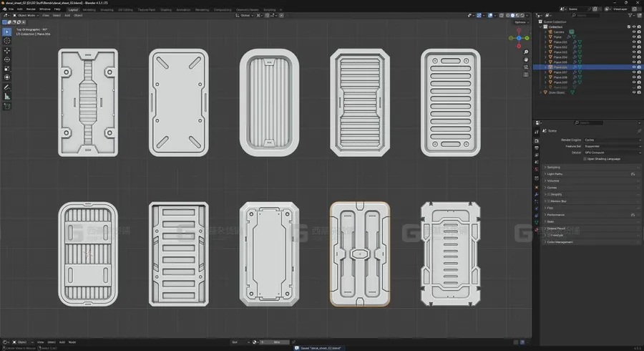Toggle eye visibility for Plane.009
Screen dimensions: 644x351
pos(634,82)
